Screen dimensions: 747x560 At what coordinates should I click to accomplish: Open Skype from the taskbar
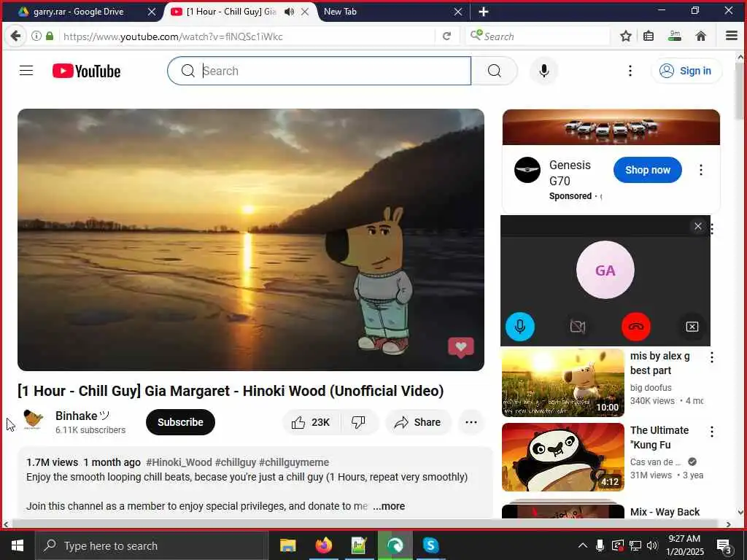(x=430, y=545)
